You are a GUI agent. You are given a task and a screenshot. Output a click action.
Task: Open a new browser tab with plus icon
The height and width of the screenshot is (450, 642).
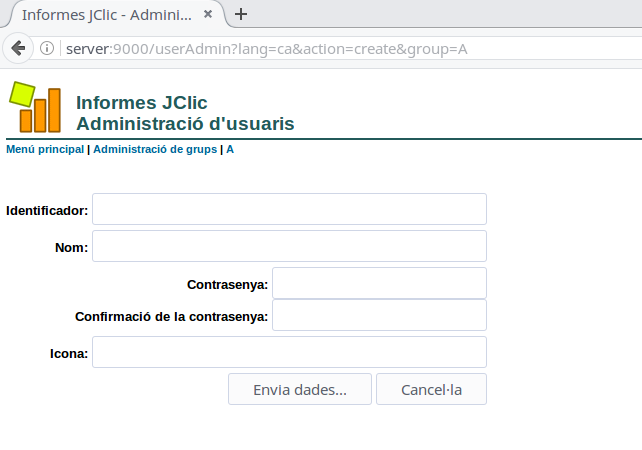241,14
